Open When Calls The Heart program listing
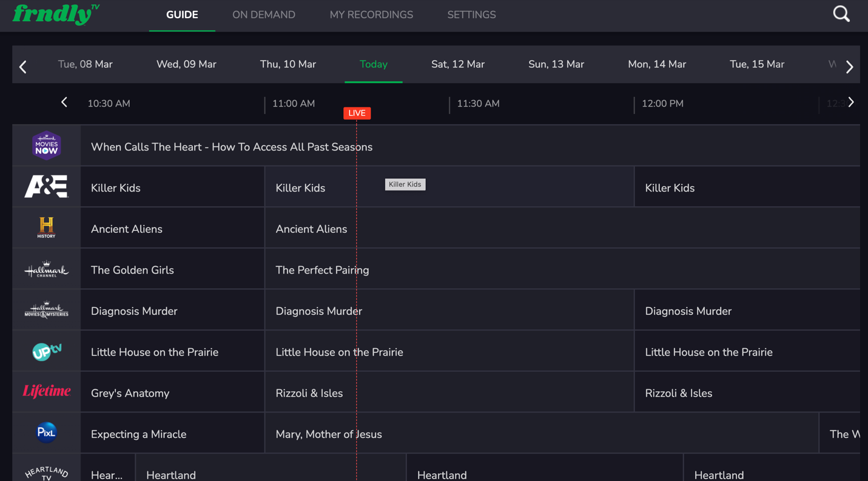The height and width of the screenshot is (481, 868). [470, 146]
